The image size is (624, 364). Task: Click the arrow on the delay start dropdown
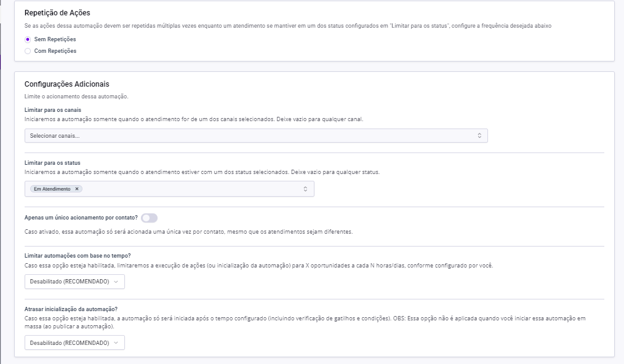tap(116, 343)
